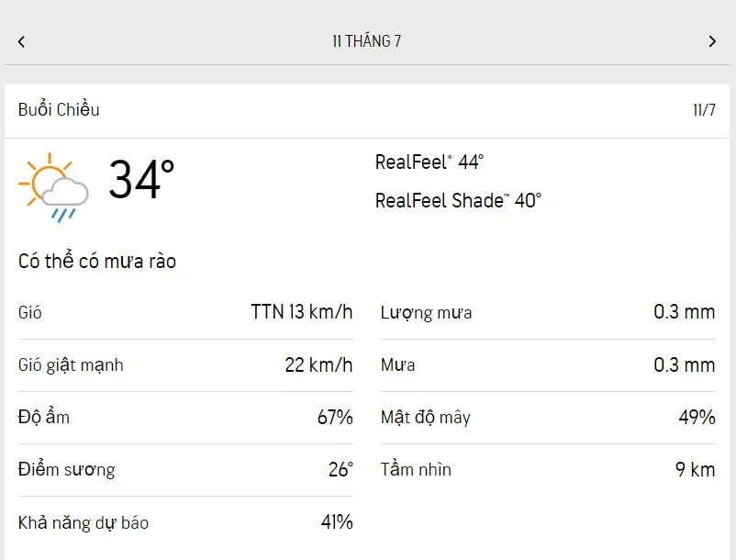The height and width of the screenshot is (560, 736).
Task: Go to the next day arrow
Action: pos(712,41)
